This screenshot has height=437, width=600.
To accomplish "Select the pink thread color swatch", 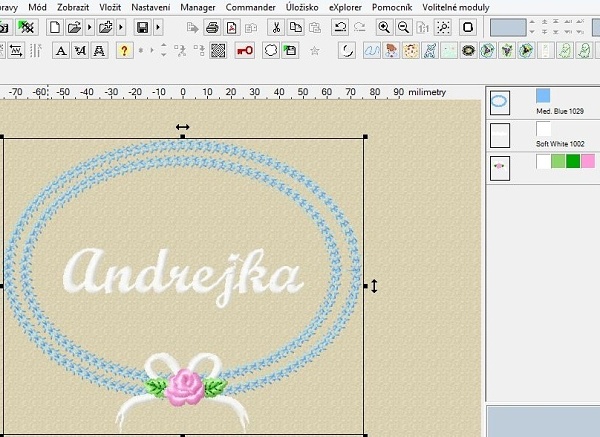I will (x=588, y=161).
